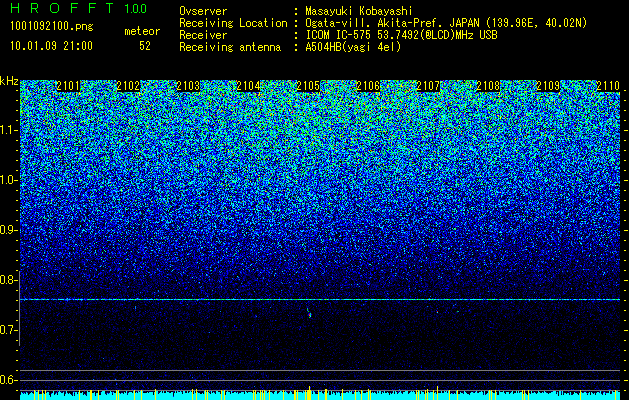Click the 2110 time marker

(x=608, y=86)
